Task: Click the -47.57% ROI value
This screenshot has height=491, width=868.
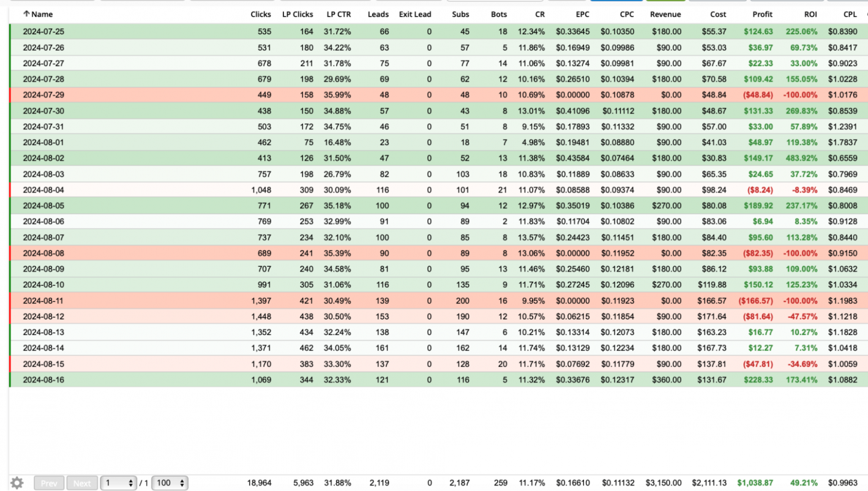Action: pyautogui.click(x=803, y=317)
